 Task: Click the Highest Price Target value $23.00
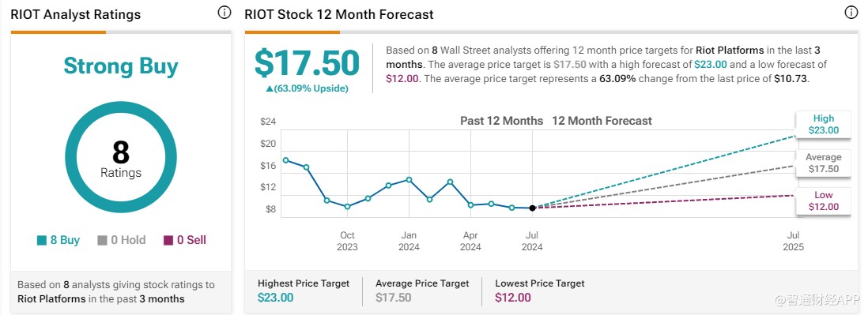[x=275, y=298]
